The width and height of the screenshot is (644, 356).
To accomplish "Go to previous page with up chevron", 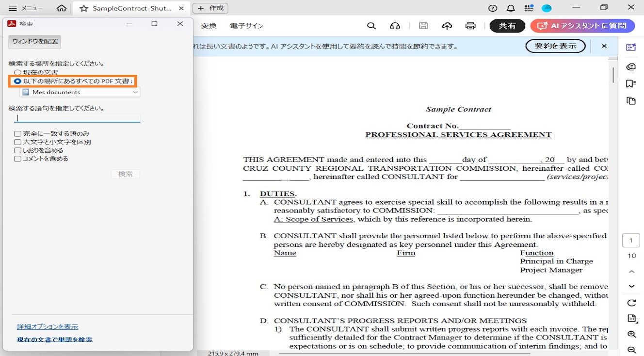I will [x=631, y=272].
